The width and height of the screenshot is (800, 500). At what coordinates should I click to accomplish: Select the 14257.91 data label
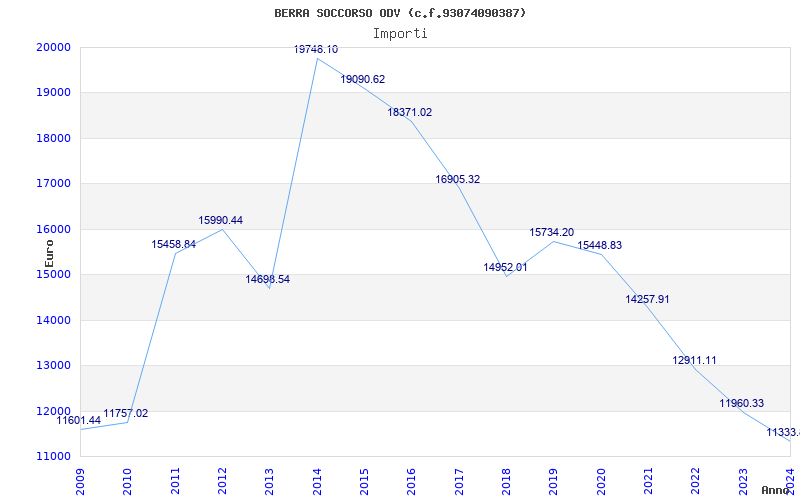pyautogui.click(x=647, y=299)
